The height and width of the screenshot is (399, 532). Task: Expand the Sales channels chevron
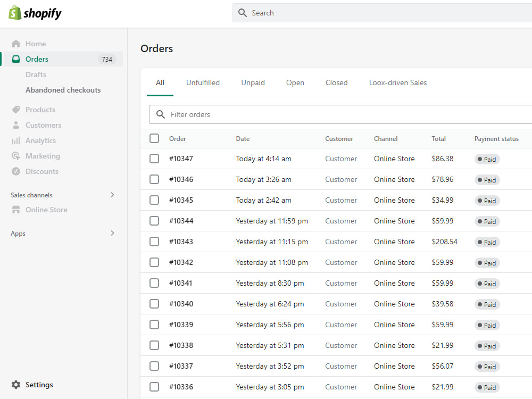point(112,195)
